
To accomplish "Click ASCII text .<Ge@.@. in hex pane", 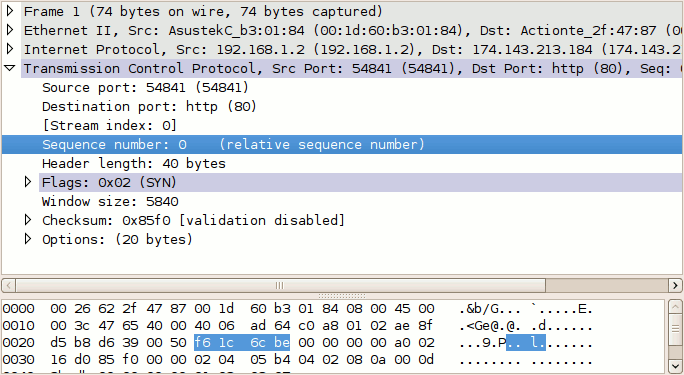I will pyautogui.click(x=491, y=326).
